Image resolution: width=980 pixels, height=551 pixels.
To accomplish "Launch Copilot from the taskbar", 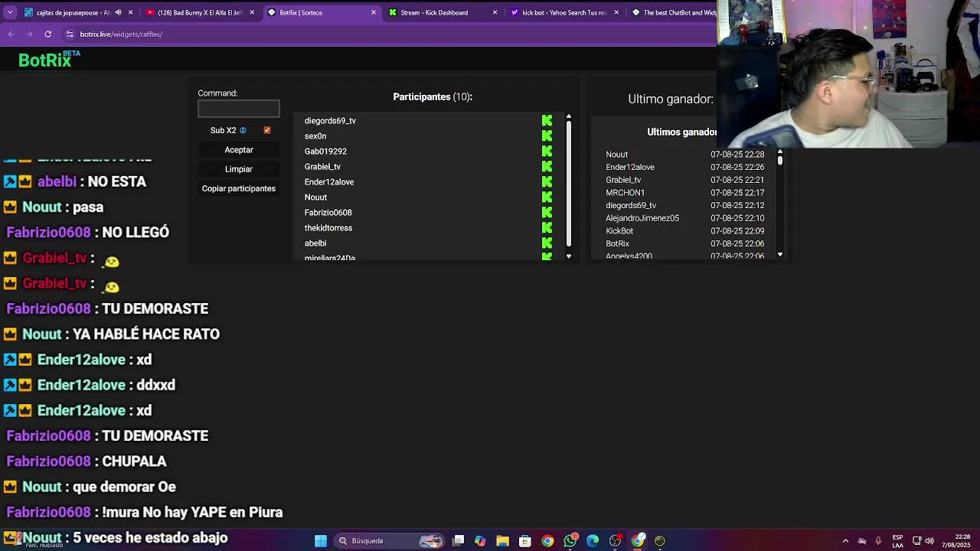I will [480, 541].
